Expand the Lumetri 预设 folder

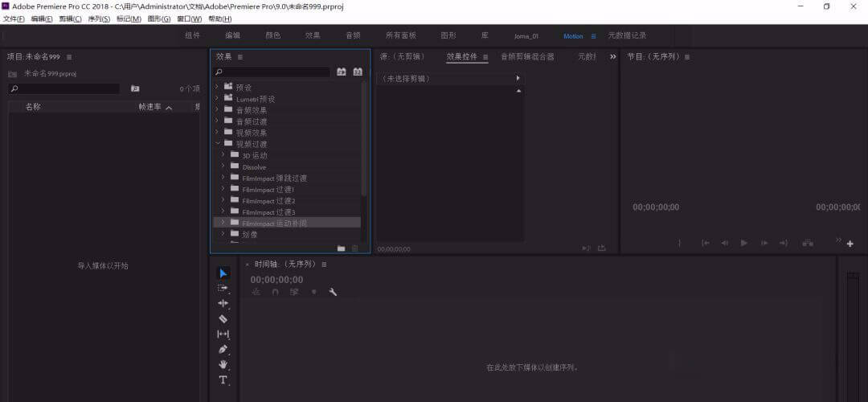click(x=217, y=98)
